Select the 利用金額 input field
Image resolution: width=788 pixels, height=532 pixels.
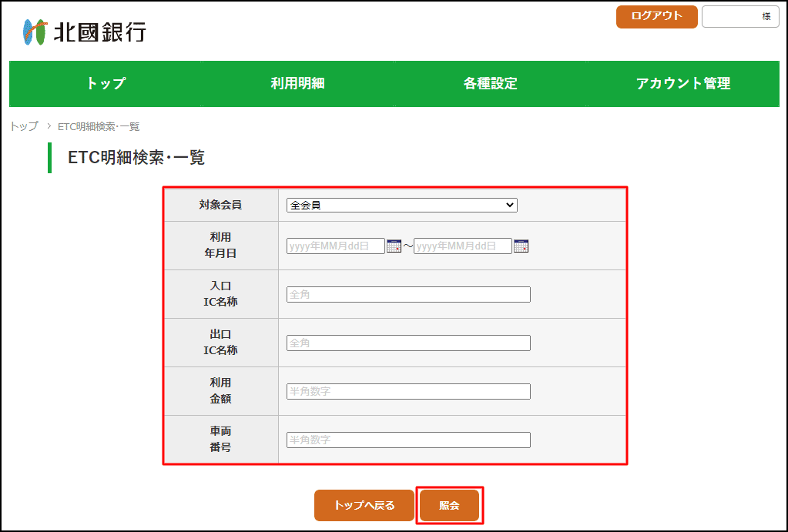tap(408, 391)
